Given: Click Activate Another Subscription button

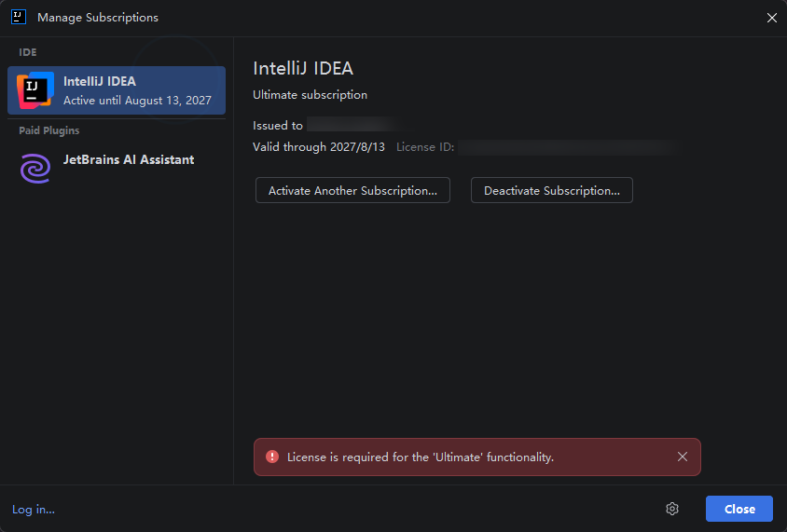Looking at the screenshot, I should pos(352,191).
